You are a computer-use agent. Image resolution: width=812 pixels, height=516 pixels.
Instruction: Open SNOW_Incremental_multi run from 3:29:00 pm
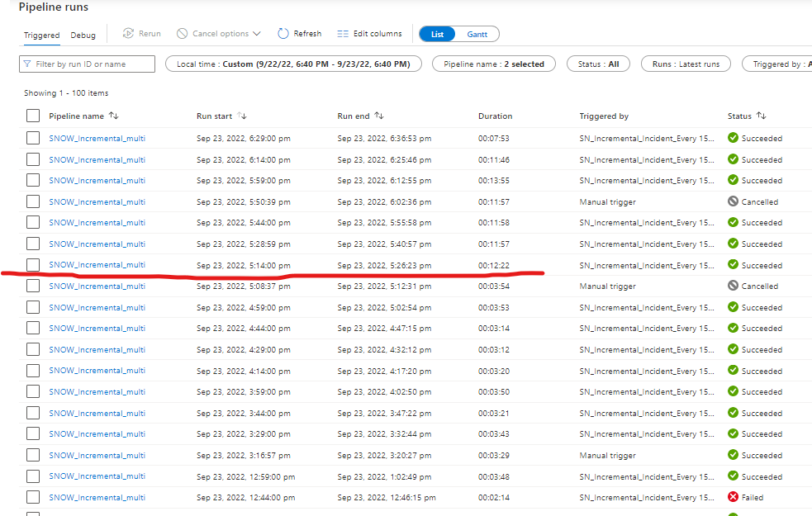pyautogui.click(x=97, y=433)
